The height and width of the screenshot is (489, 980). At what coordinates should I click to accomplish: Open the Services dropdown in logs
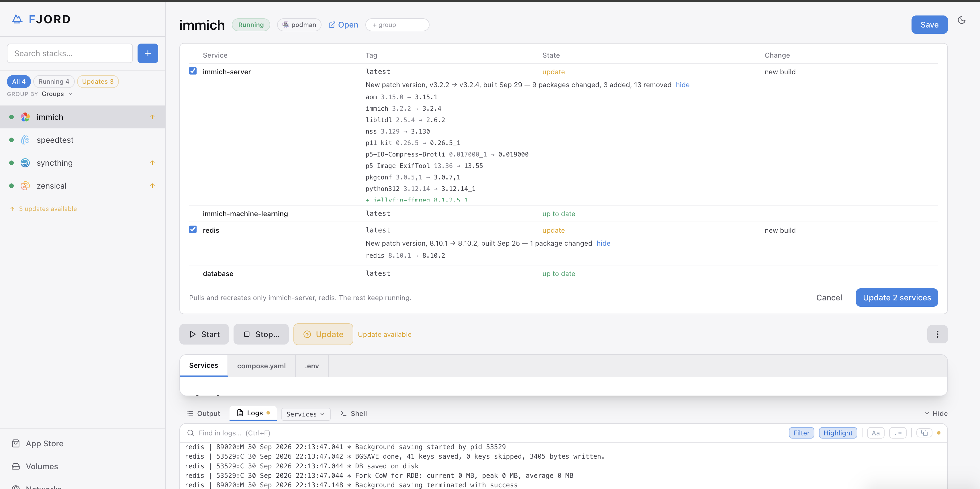point(305,414)
